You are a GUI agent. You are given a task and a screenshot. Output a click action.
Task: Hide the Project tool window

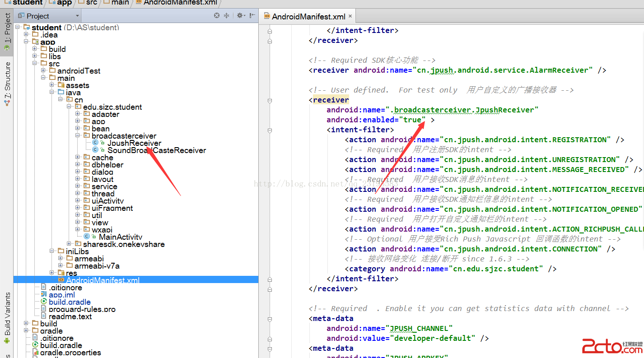(252, 16)
